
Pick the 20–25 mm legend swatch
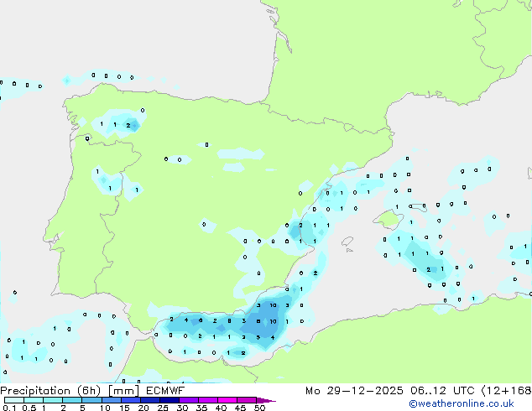[150, 400]
